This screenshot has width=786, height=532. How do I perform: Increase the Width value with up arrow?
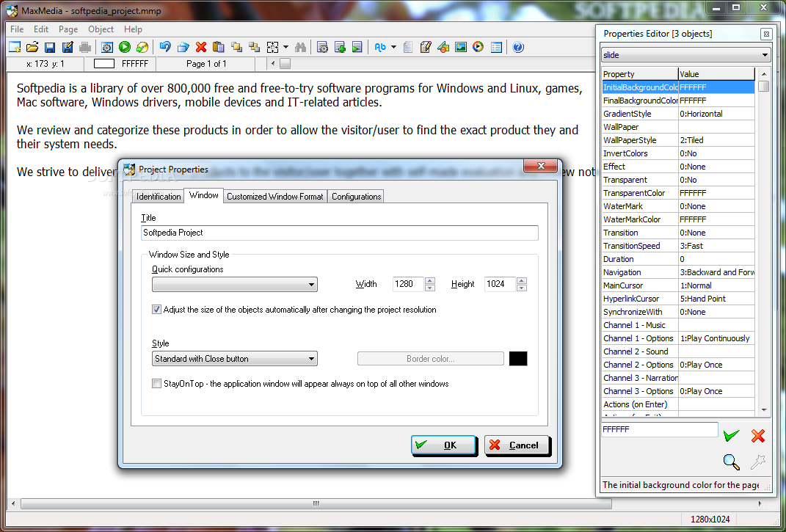429,280
